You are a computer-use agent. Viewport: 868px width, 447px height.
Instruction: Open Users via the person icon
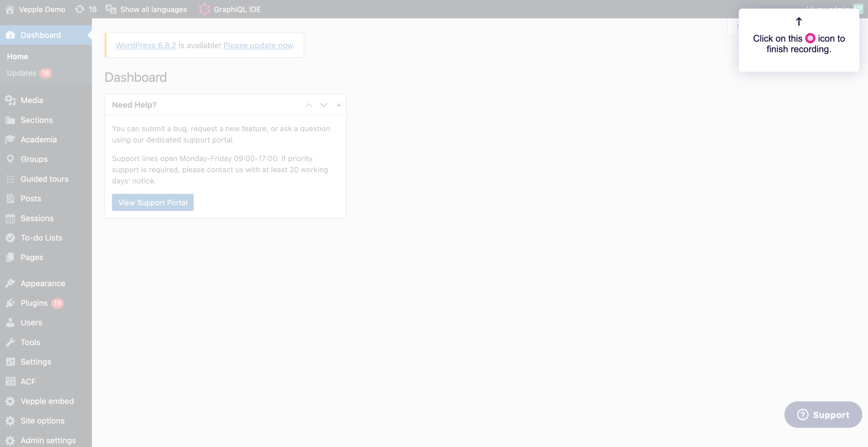pyautogui.click(x=11, y=323)
